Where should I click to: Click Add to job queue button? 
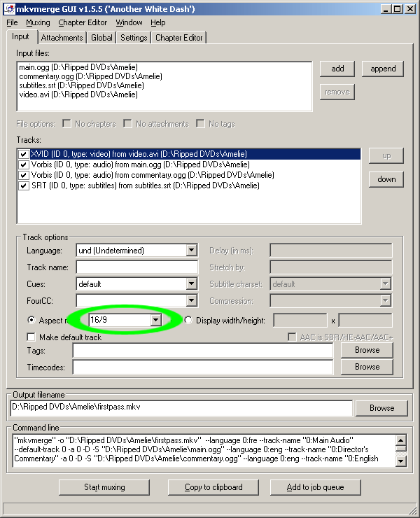coord(315,487)
